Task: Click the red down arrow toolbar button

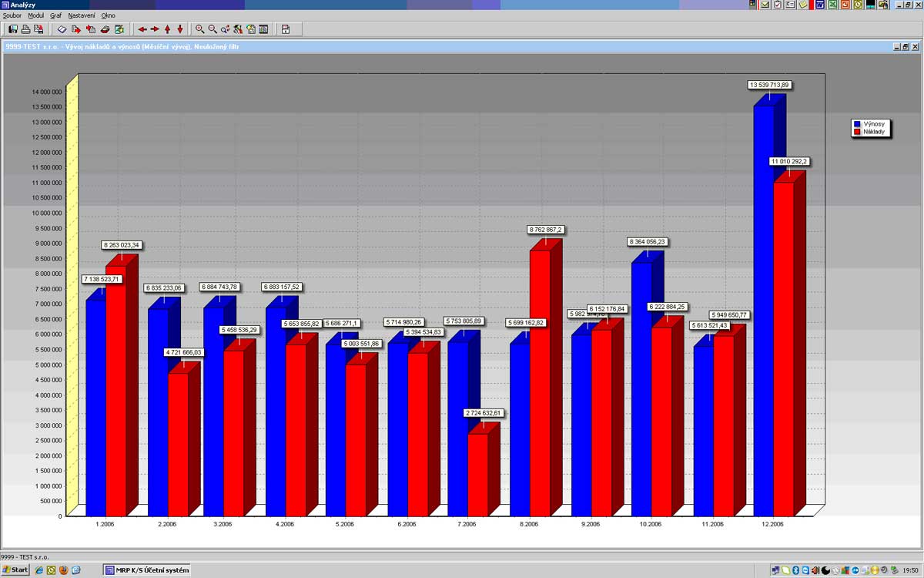Action: click(x=180, y=29)
